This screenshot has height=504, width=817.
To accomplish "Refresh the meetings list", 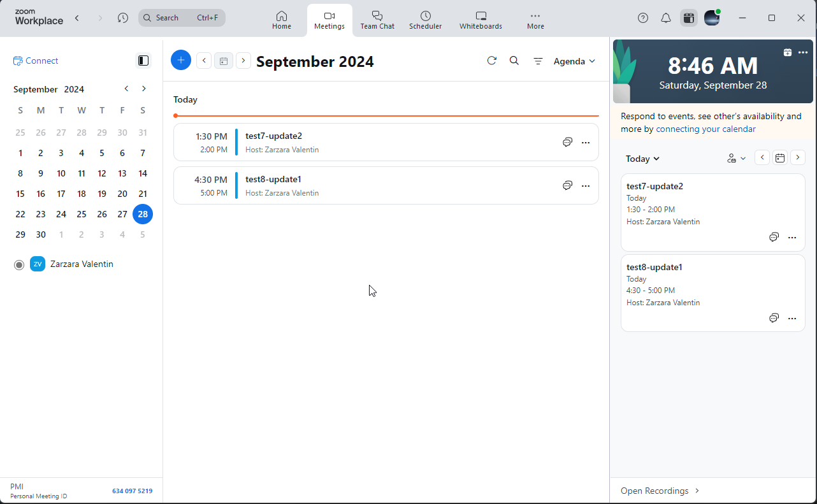I will tap(491, 61).
